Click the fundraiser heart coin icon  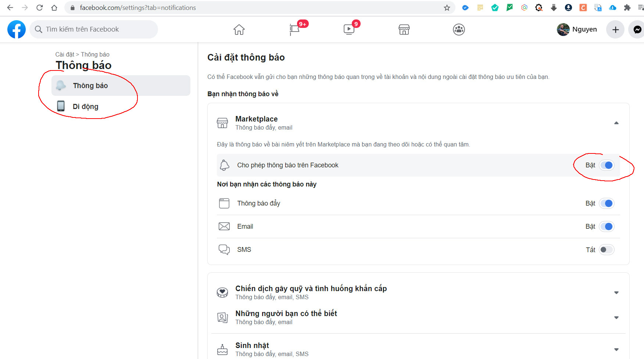click(222, 293)
